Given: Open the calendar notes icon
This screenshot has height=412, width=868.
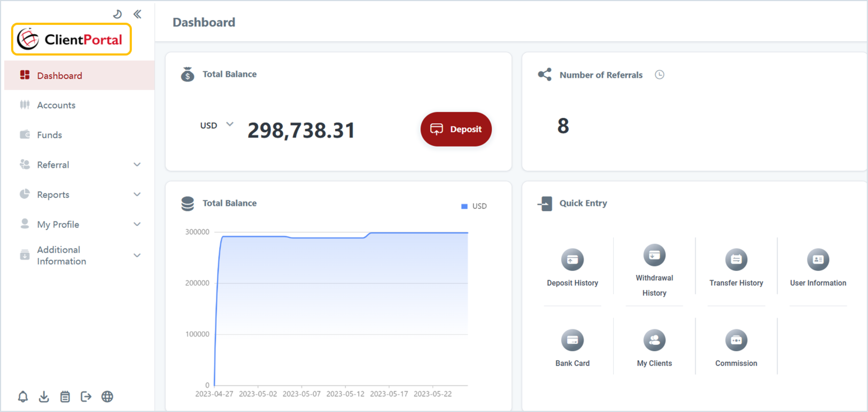Looking at the screenshot, I should click(x=65, y=397).
